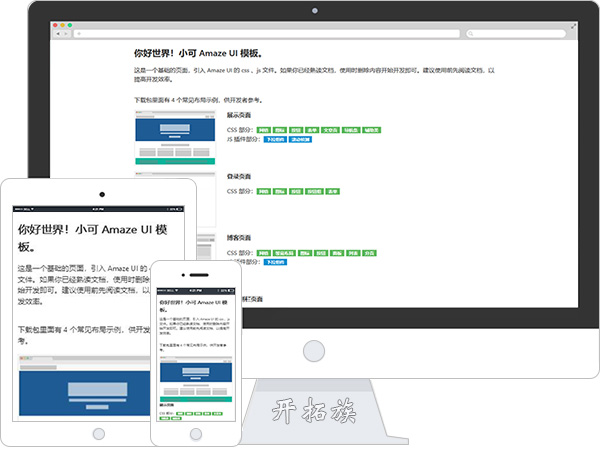Open the 展示页面 layout thumbnail on the desktop

(175, 138)
